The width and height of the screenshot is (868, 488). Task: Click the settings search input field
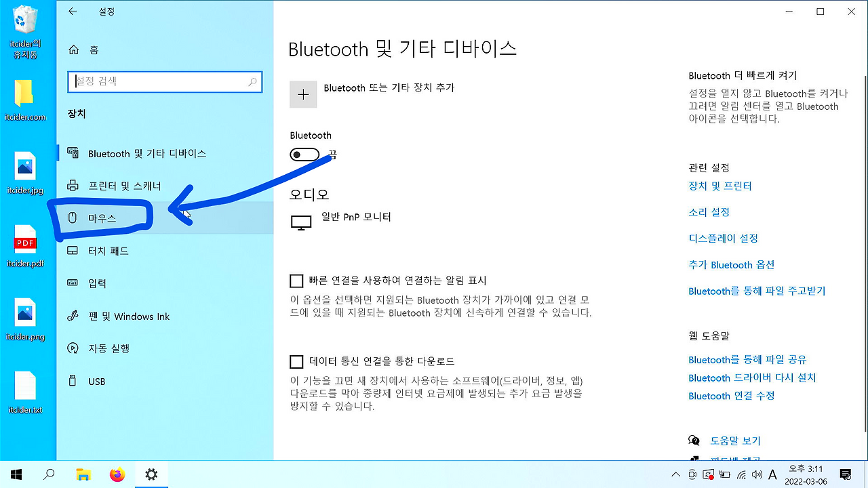pyautogui.click(x=165, y=81)
